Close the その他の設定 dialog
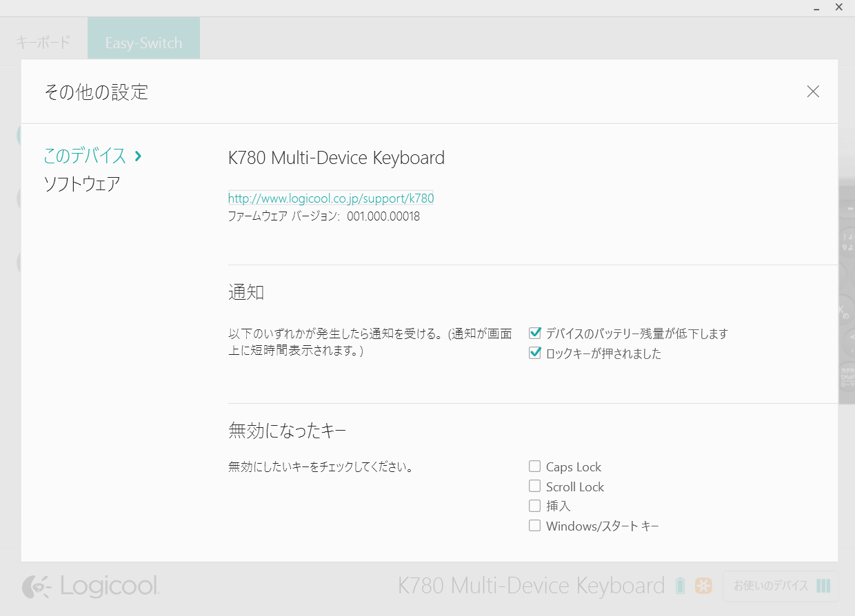The image size is (855, 616). tap(813, 92)
